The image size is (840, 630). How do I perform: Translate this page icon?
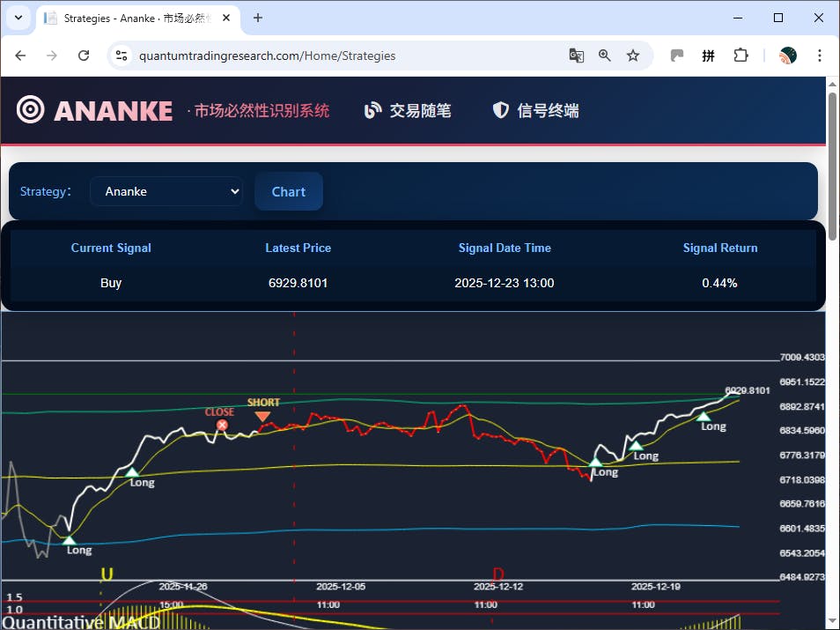(x=577, y=56)
